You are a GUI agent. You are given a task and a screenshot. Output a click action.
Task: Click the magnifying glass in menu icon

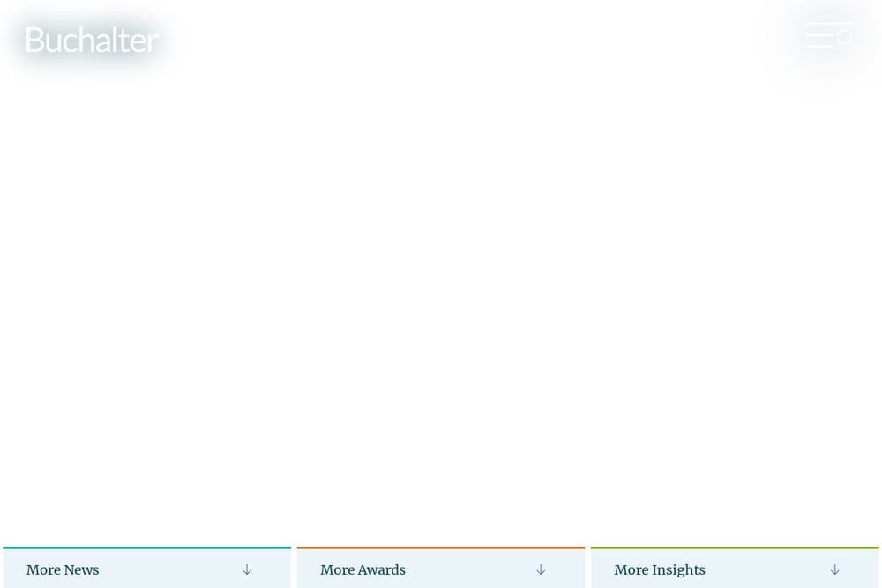846,38
